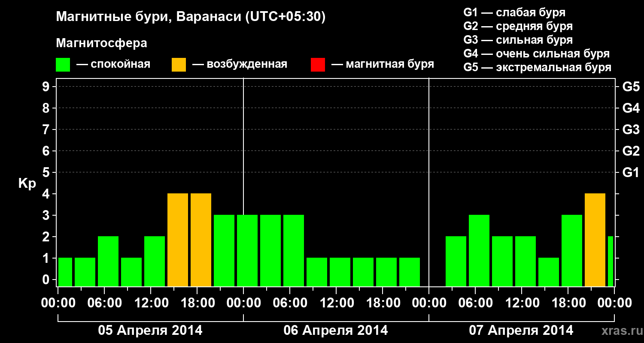Click the 'Магнитосфера' heading
The image size is (644, 343).
[x=102, y=43]
